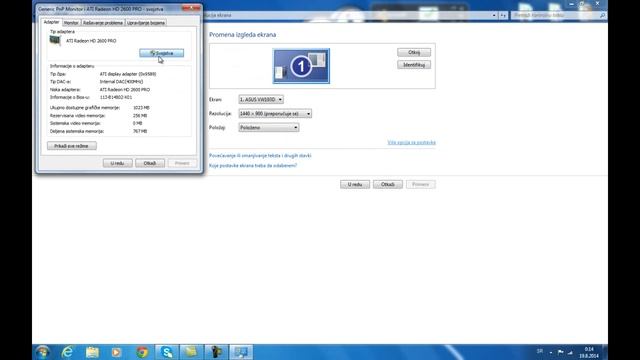Click Otkaži in the screen resolution window

click(388, 184)
